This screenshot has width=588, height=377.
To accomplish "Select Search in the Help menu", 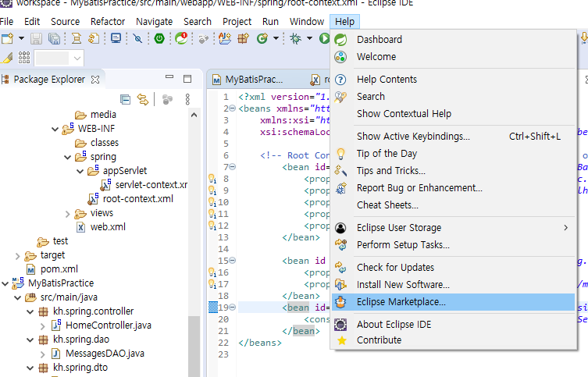I will point(454,96).
